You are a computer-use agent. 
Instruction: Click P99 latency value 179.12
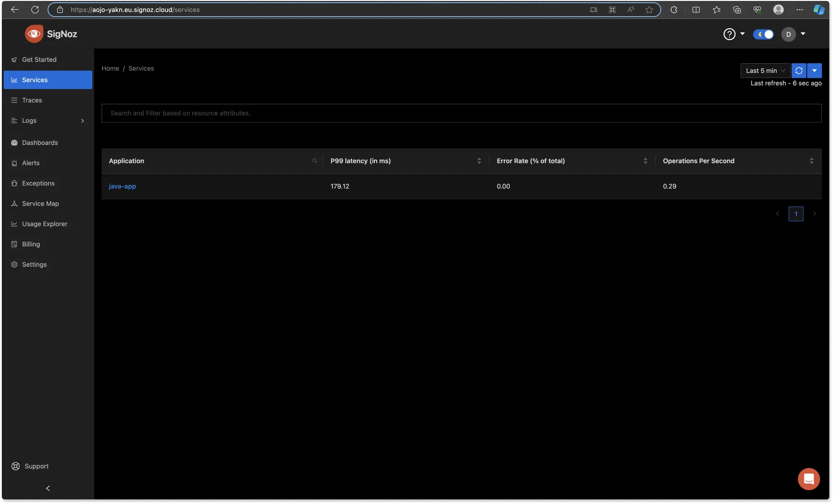tap(340, 186)
